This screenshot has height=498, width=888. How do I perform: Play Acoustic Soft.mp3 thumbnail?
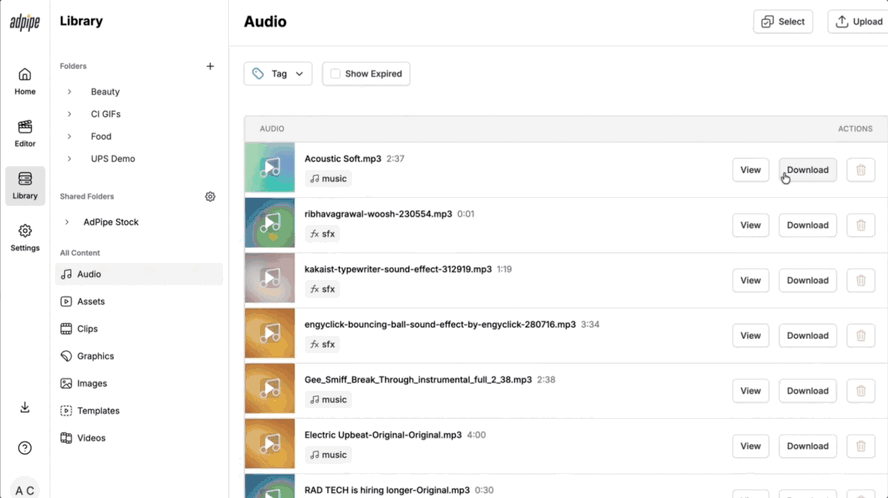tap(270, 167)
